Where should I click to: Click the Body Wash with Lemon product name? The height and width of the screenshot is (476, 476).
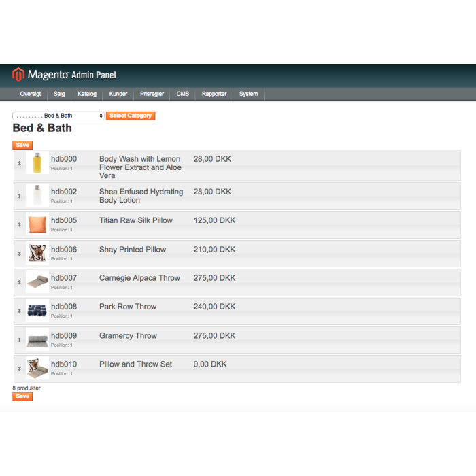tap(140, 167)
